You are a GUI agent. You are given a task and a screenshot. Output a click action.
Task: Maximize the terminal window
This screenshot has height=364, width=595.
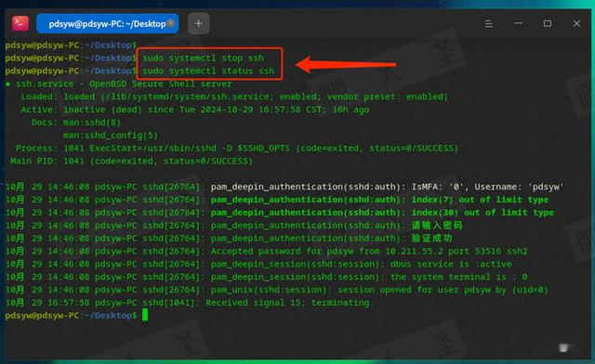tap(548, 23)
